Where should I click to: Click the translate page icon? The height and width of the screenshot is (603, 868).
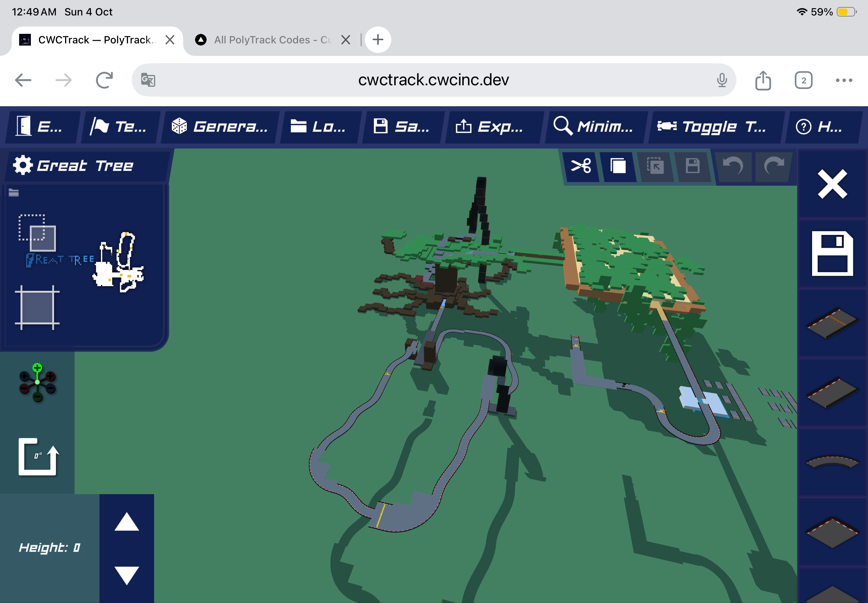point(148,80)
